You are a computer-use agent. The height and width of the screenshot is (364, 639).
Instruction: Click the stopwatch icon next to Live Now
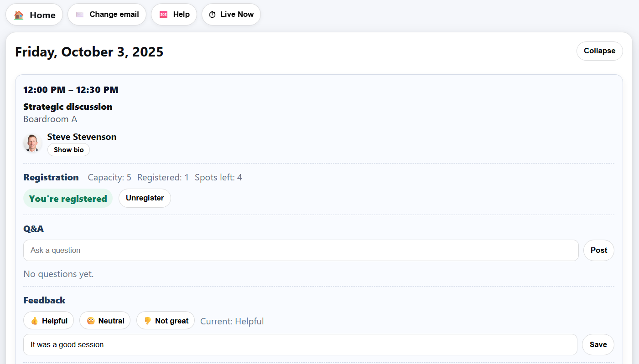(212, 14)
